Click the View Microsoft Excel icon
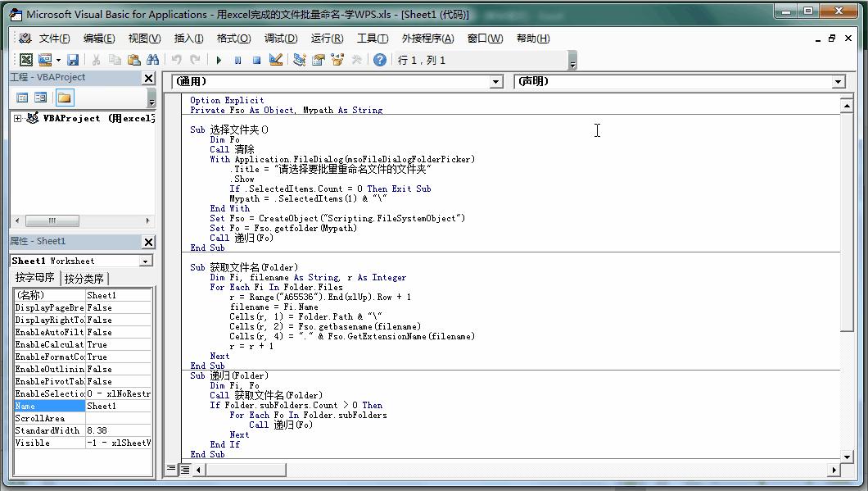This screenshot has width=868, height=491. 26,60
